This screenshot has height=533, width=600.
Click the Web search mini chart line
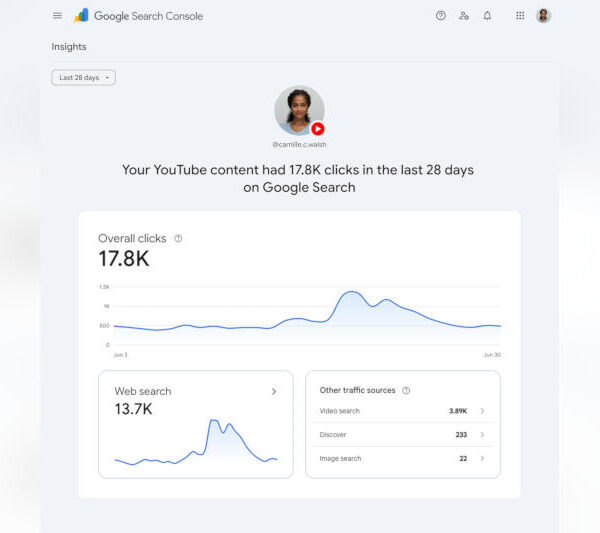196,442
